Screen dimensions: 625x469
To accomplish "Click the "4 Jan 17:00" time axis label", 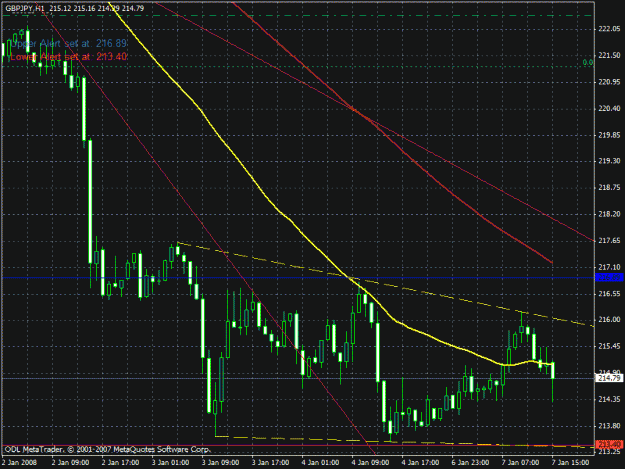I will tap(420, 462).
